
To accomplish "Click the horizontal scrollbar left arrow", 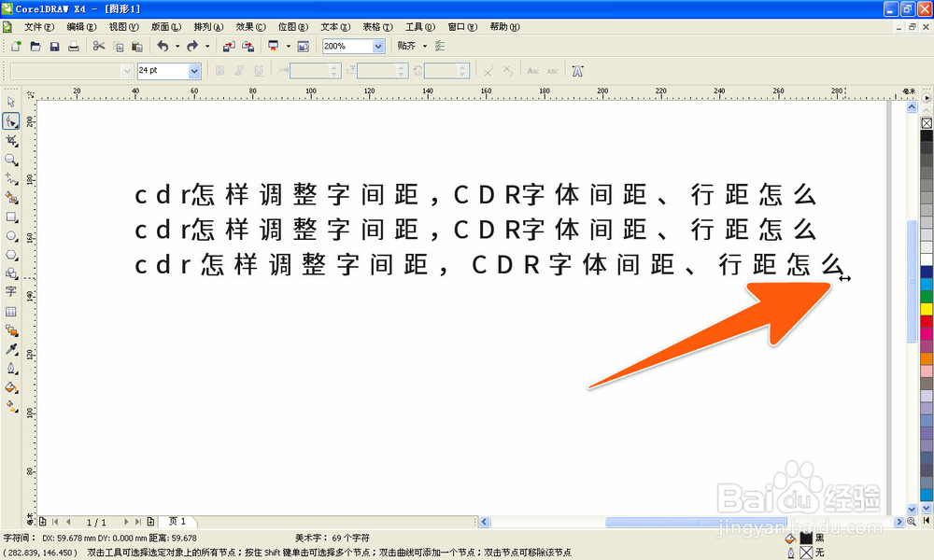I will point(485,522).
